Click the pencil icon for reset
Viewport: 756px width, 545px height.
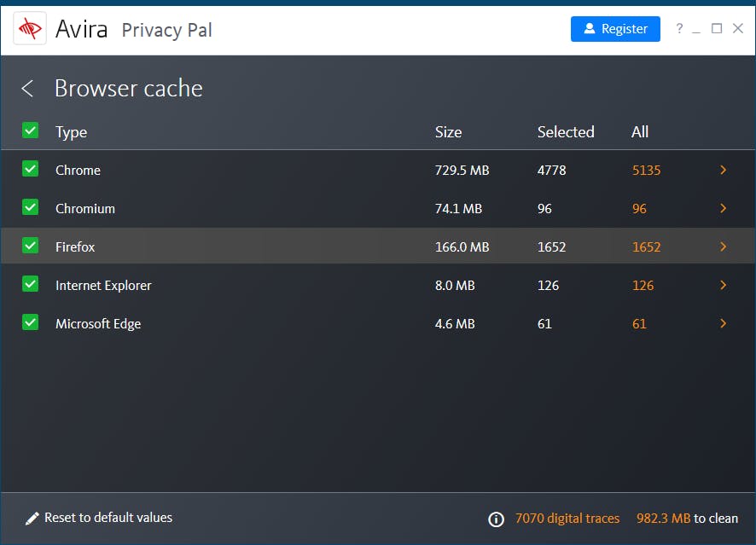tap(32, 518)
